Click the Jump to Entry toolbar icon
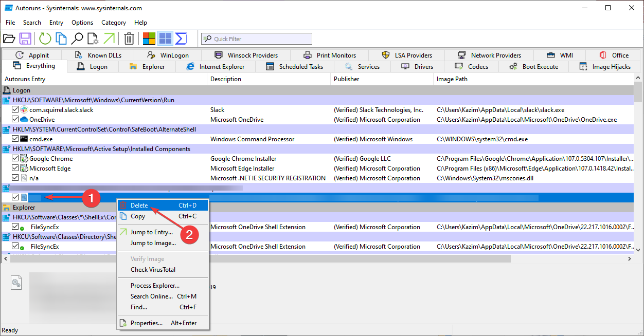The image size is (644, 336). point(93,39)
